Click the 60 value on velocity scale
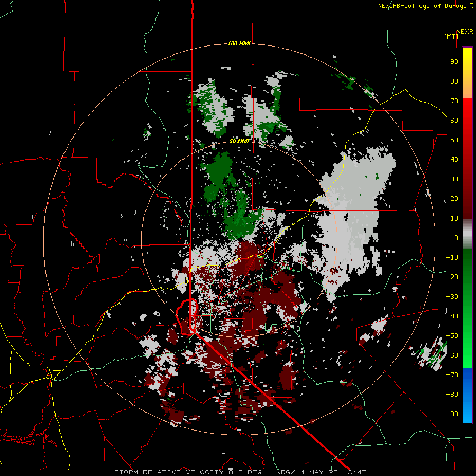The width and height of the screenshot is (476, 476). click(x=454, y=120)
